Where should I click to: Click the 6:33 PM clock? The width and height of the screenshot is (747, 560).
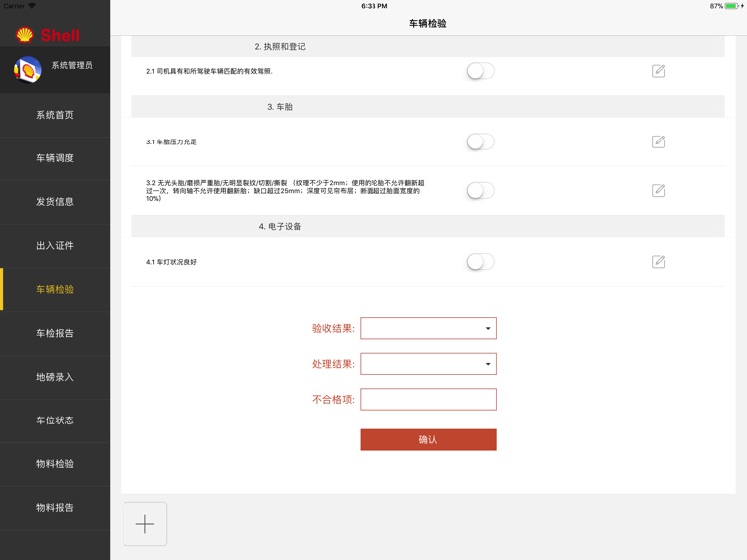point(373,6)
